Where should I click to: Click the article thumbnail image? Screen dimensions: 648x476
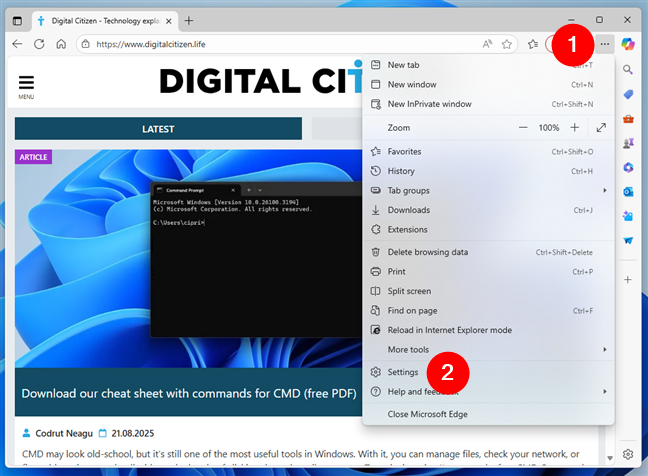coord(188,259)
